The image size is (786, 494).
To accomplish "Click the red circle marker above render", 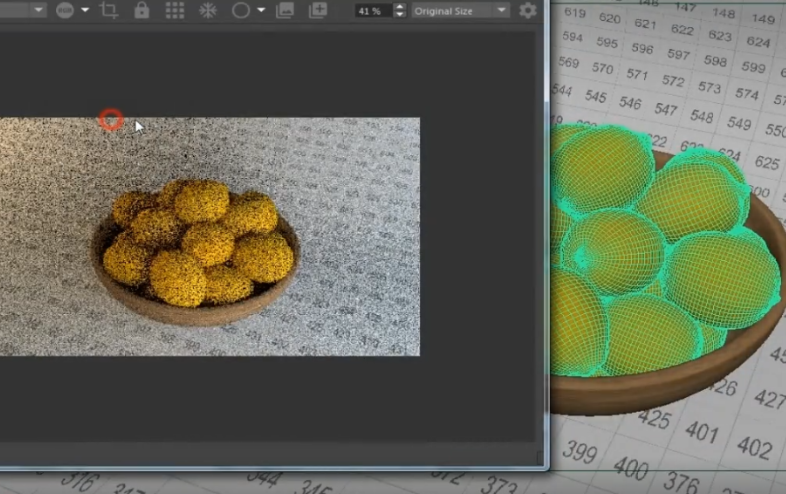I will tap(111, 120).
